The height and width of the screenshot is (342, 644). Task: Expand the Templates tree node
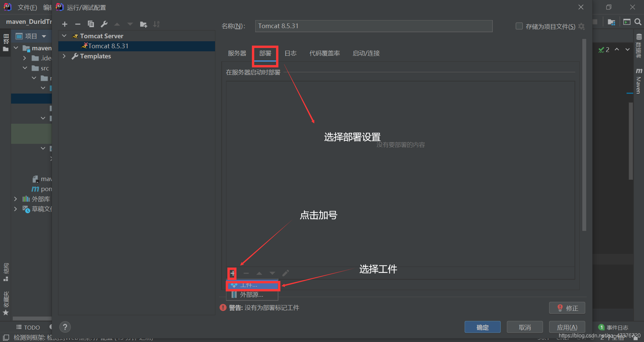64,56
